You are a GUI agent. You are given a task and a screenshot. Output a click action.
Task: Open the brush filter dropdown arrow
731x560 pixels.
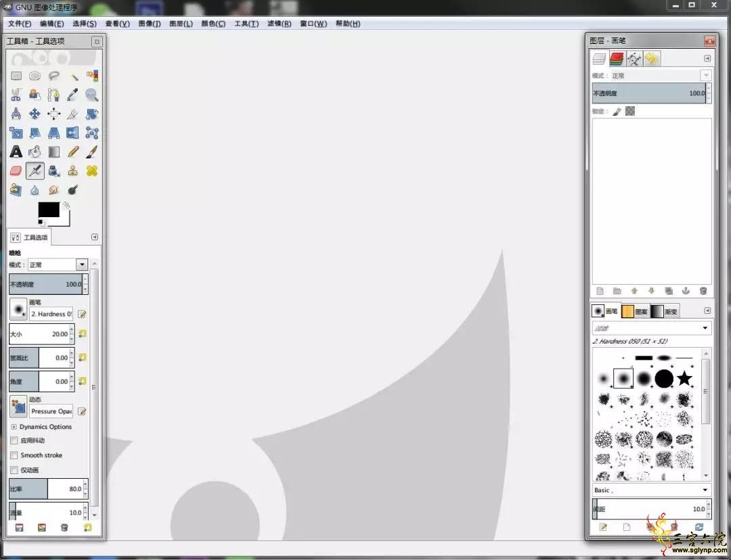[705, 328]
